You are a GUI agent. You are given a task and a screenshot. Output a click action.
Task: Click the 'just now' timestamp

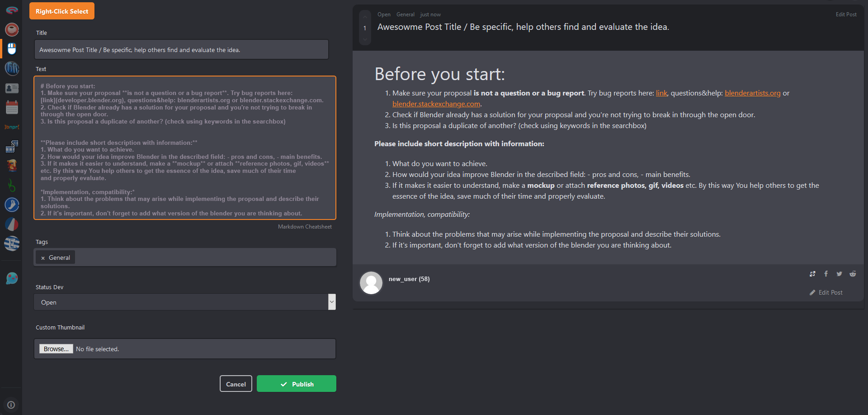coord(430,14)
